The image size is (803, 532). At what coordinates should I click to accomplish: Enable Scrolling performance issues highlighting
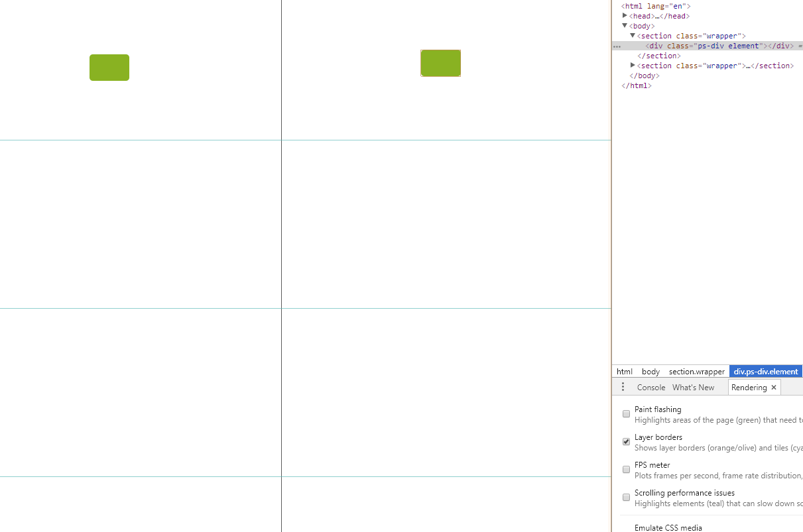pos(626,497)
